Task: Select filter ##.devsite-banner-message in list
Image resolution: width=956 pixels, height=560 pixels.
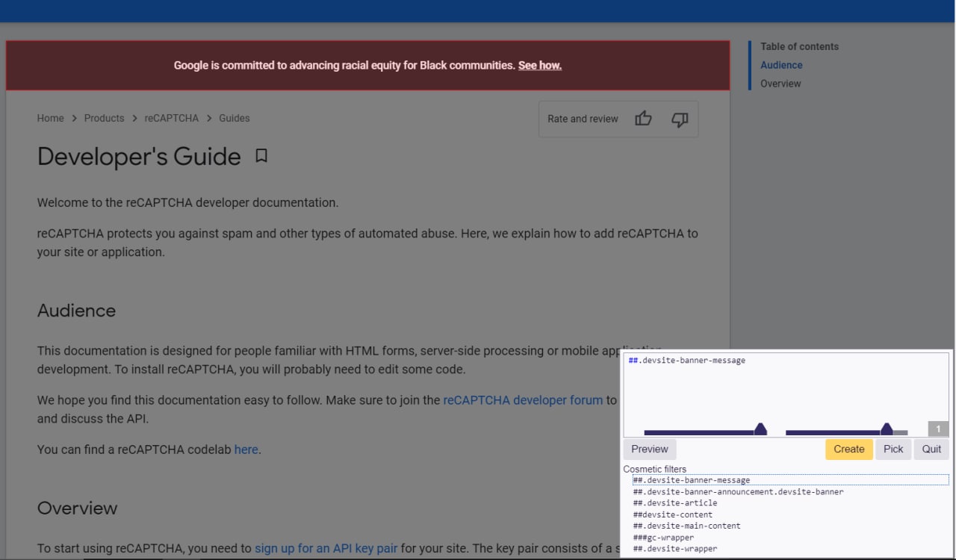Action: pyautogui.click(x=791, y=480)
